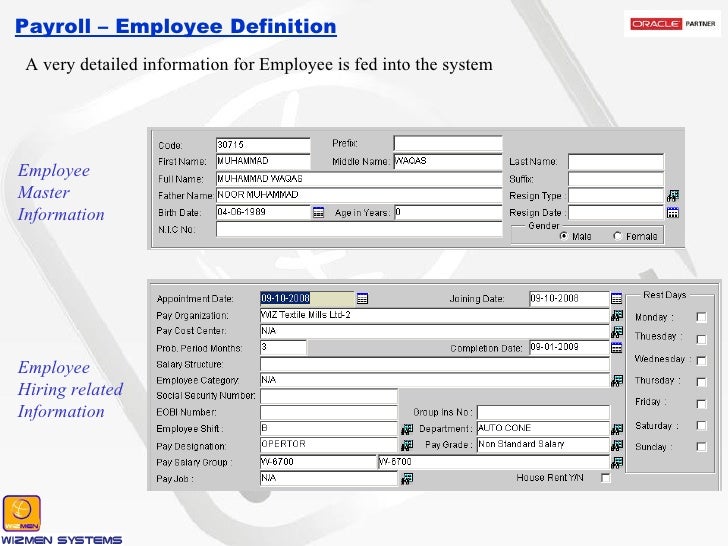Click the Pay Job field

click(x=329, y=478)
